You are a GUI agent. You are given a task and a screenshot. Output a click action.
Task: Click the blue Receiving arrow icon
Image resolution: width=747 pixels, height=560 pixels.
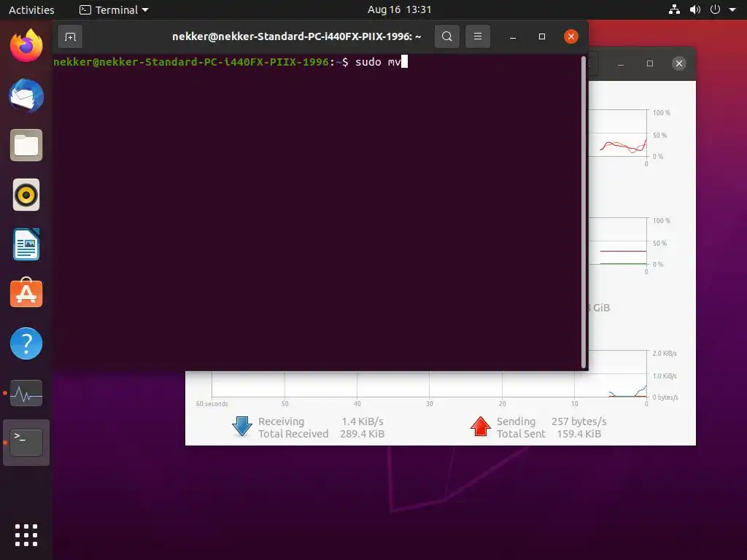coord(242,426)
